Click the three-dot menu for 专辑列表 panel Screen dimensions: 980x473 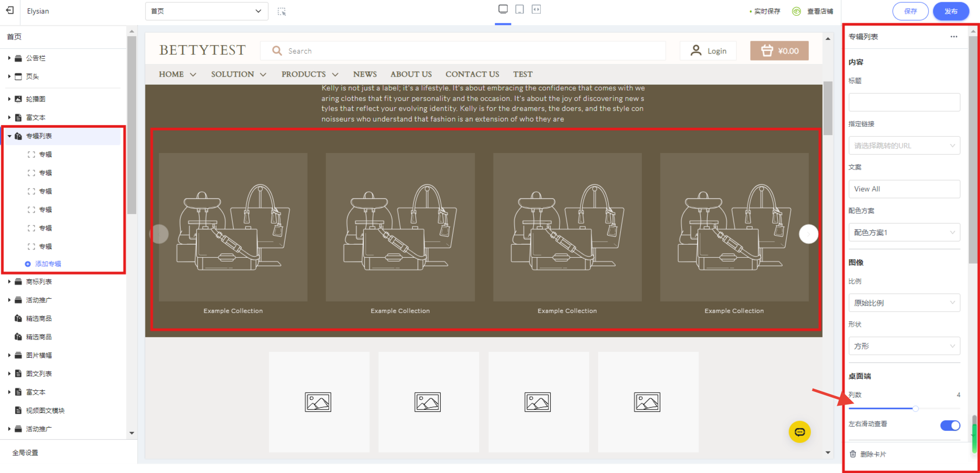click(x=954, y=37)
